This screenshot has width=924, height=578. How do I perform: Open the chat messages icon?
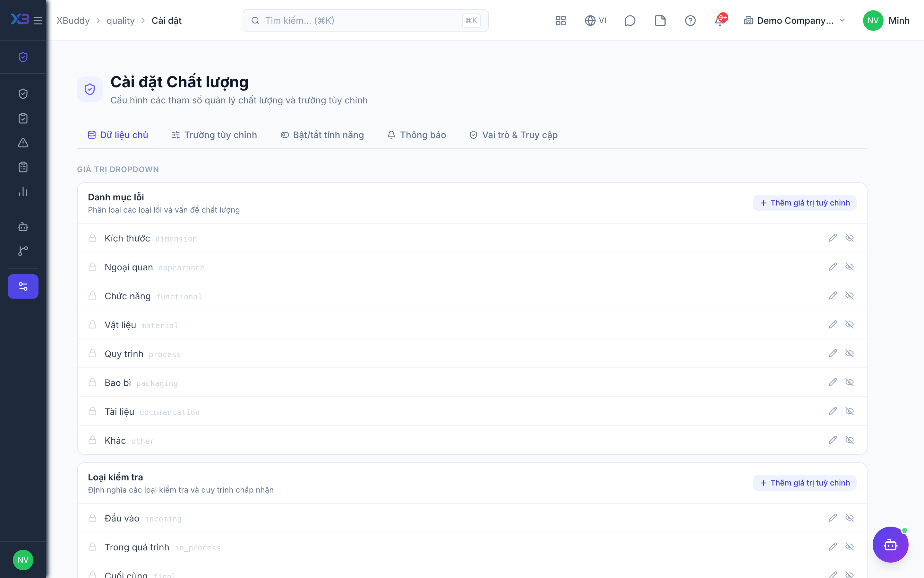tap(629, 20)
